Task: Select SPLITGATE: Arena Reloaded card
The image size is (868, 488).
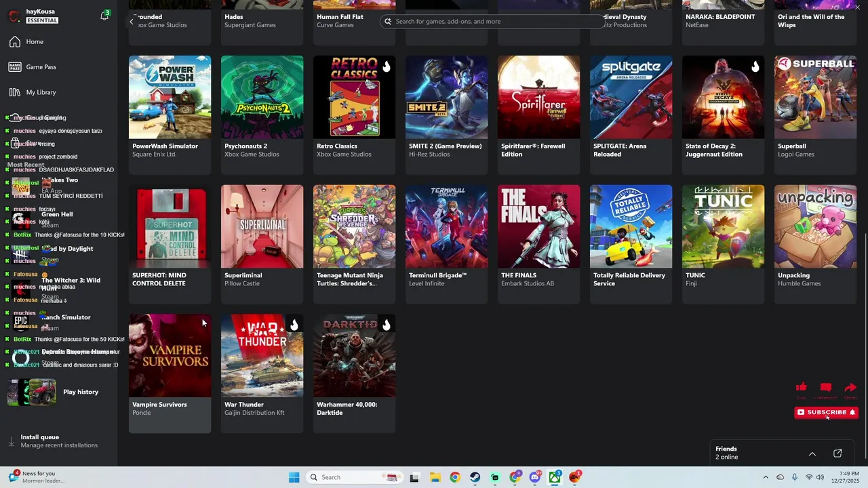Action: pos(631,115)
